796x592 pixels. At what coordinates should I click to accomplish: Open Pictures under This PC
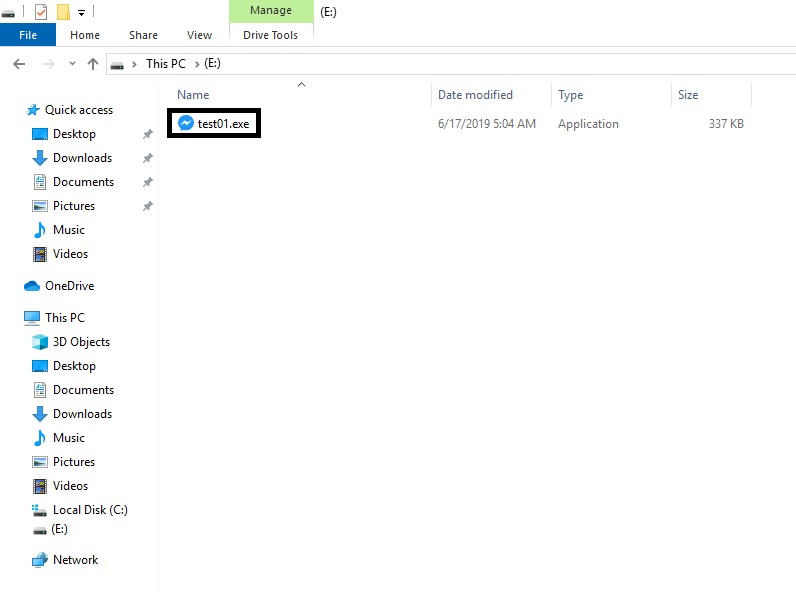(74, 462)
